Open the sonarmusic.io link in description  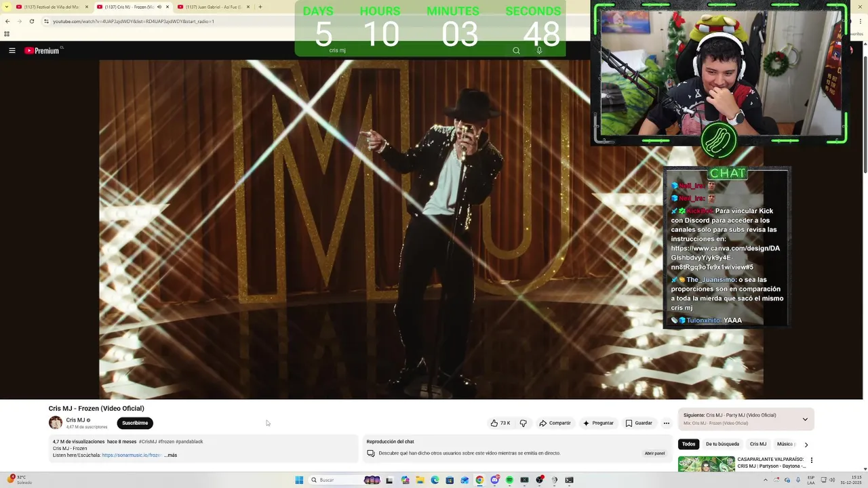coord(132,455)
